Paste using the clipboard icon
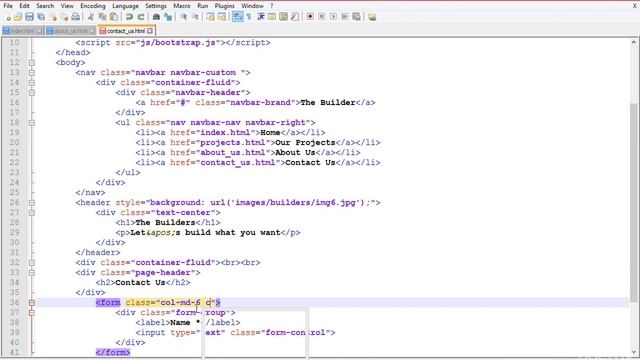 tap(114, 17)
